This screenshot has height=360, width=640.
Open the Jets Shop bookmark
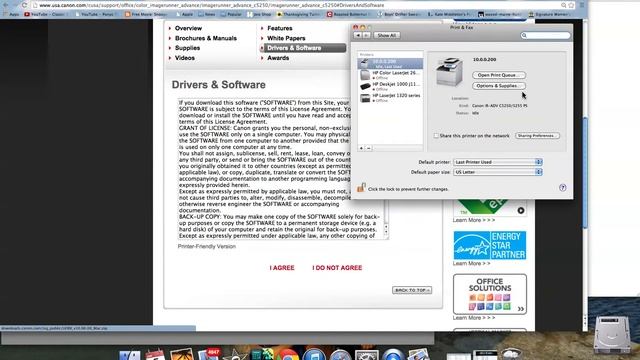click(x=259, y=14)
